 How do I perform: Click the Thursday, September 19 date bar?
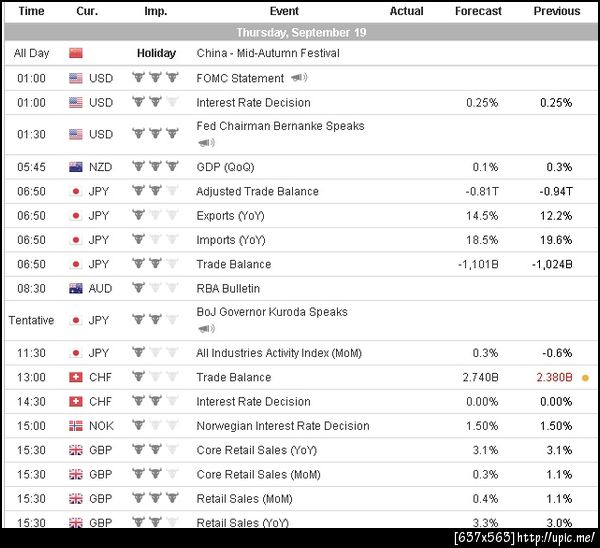[300, 32]
